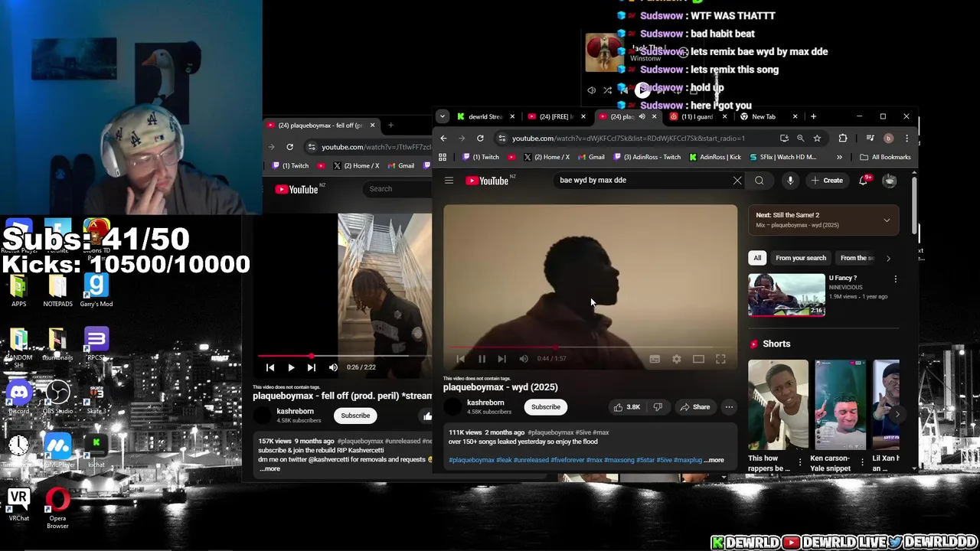Image resolution: width=980 pixels, height=551 pixels.
Task: Open the All Bookmarks folder
Action: coord(885,157)
